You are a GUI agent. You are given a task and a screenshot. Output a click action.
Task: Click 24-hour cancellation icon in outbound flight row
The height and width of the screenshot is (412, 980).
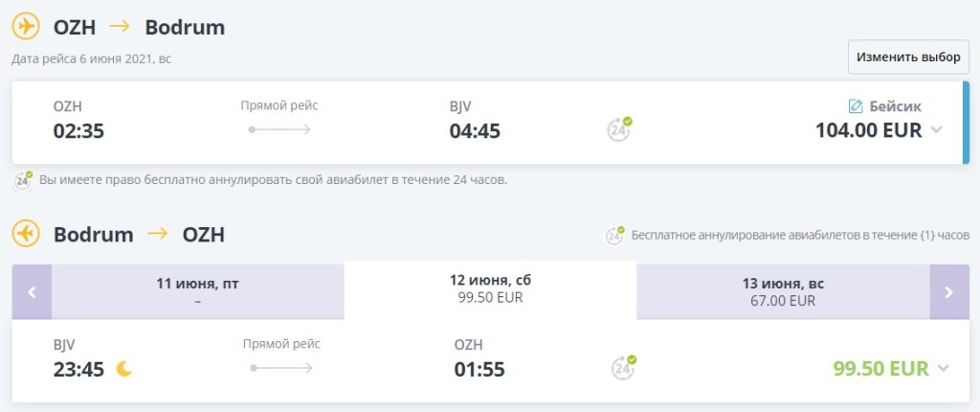click(620, 128)
